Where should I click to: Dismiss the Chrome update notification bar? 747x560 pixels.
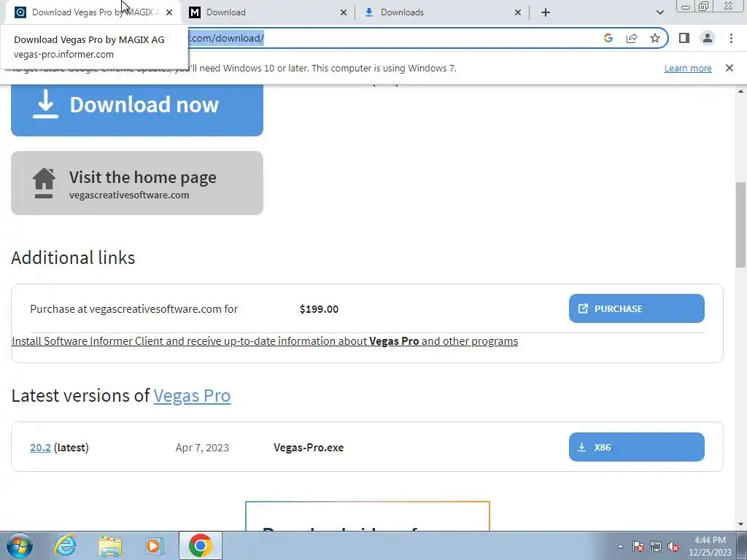coord(729,68)
